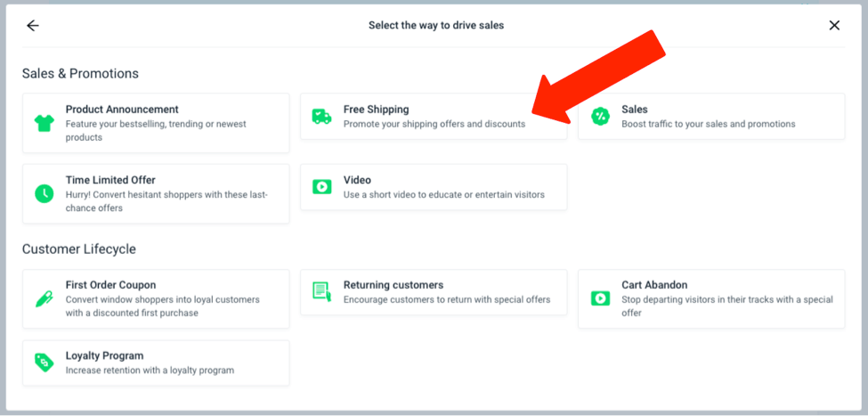The image size is (868, 416).
Task: Click the Sales percent badge icon
Action: [x=600, y=116]
